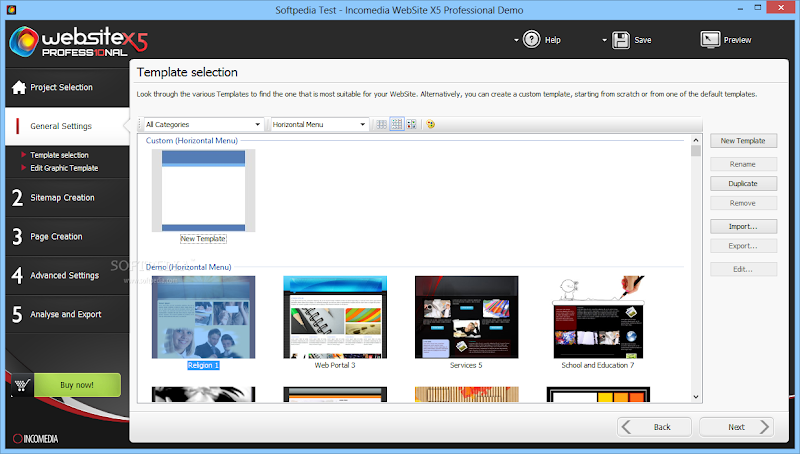The image size is (800, 454).
Task: Click the color palette filter icon
Action: 431,124
